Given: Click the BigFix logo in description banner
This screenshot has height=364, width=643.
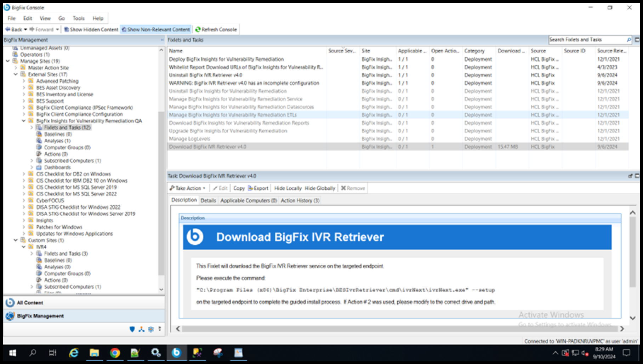Looking at the screenshot, I should pyautogui.click(x=195, y=237).
